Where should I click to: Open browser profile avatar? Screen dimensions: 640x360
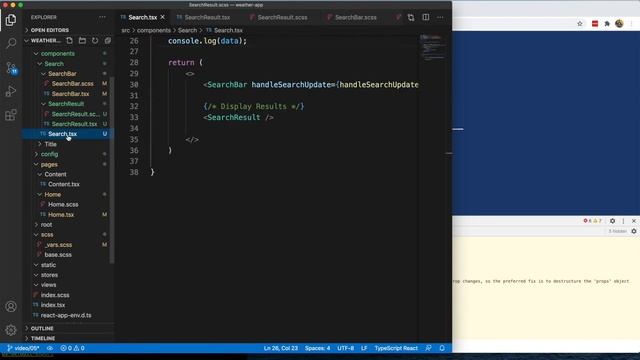point(619,24)
